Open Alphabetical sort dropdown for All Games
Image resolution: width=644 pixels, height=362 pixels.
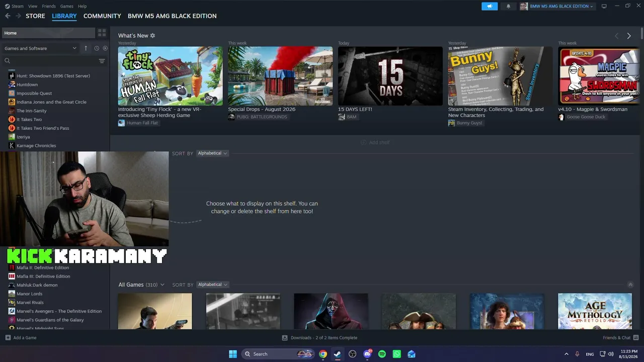coord(212,285)
